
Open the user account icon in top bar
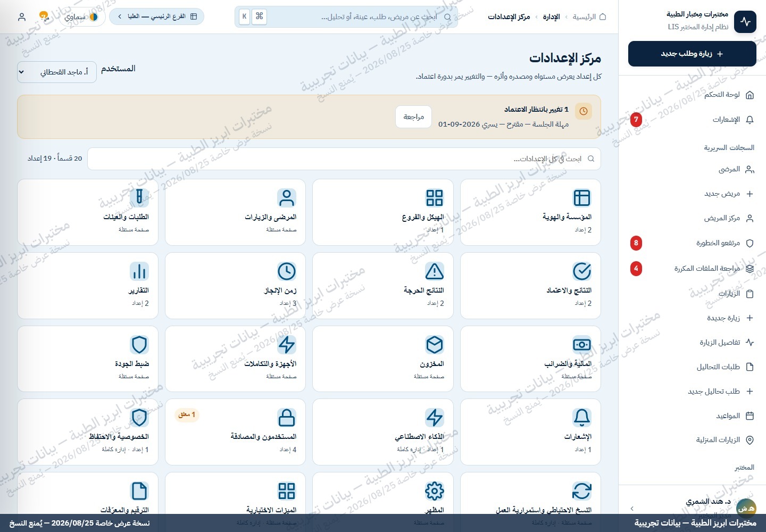22,17
